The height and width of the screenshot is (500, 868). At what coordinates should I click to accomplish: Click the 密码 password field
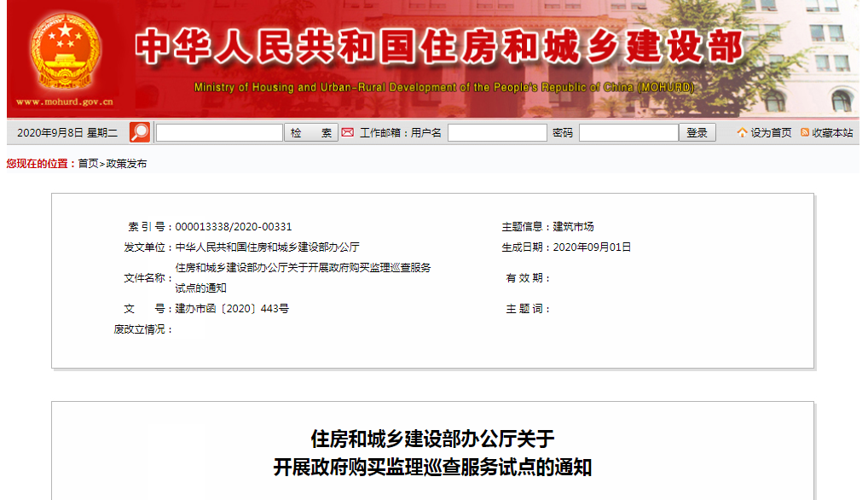click(x=627, y=132)
